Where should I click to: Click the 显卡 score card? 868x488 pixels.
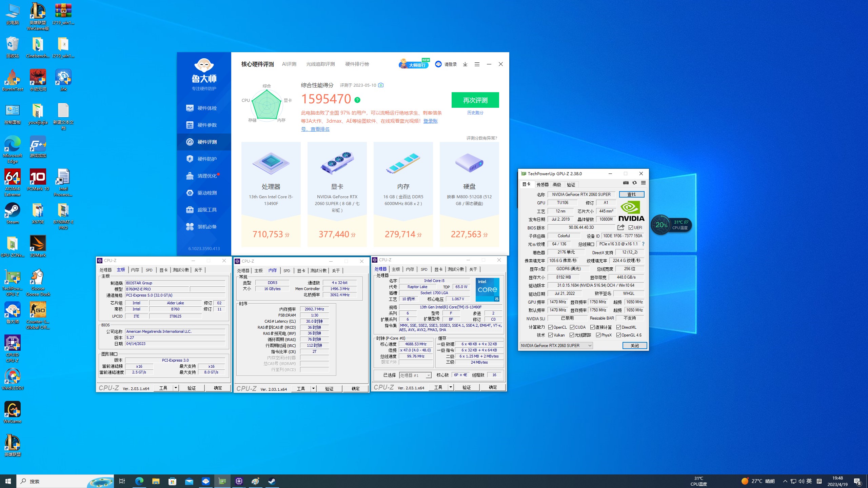pos(337,195)
